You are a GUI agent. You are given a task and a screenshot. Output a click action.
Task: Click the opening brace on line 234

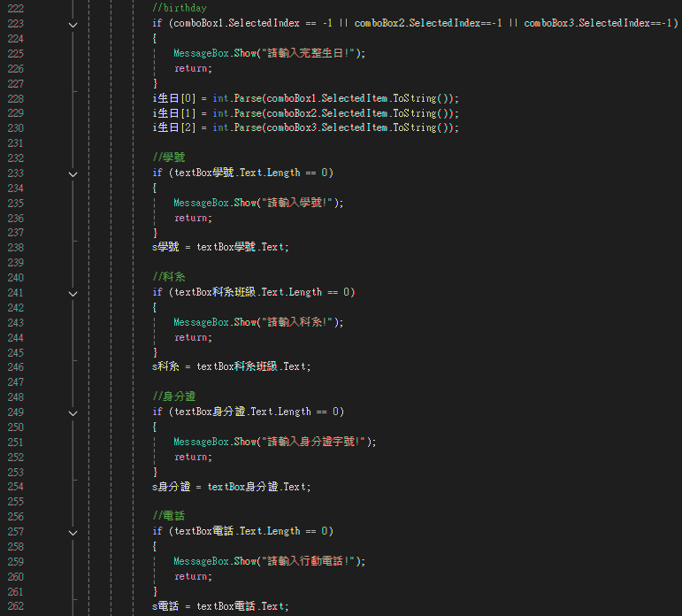click(x=155, y=188)
